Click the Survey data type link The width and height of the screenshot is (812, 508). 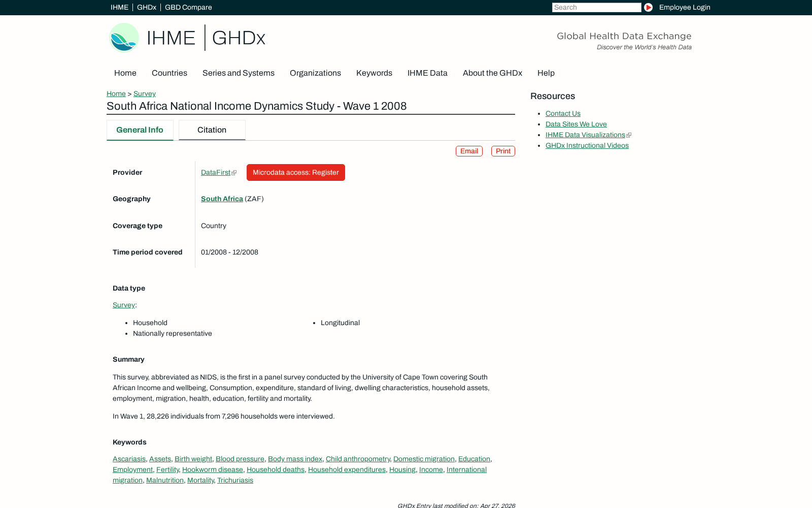coord(124,305)
